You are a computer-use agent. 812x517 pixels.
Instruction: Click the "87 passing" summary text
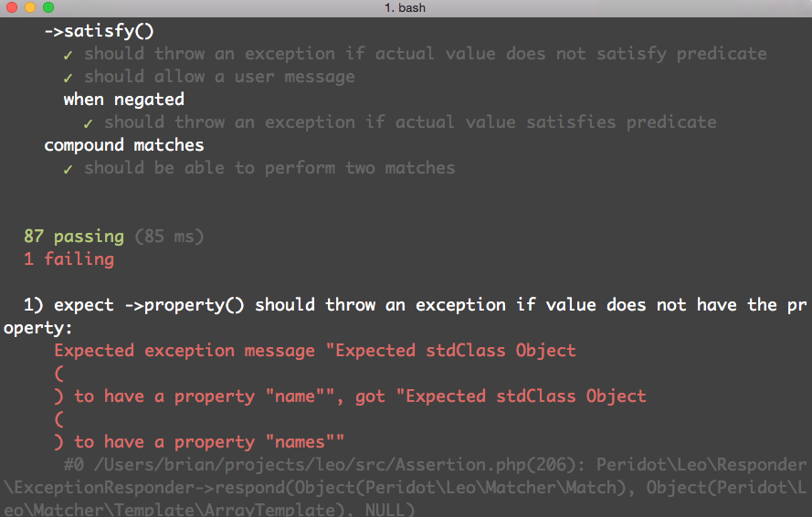74,237
